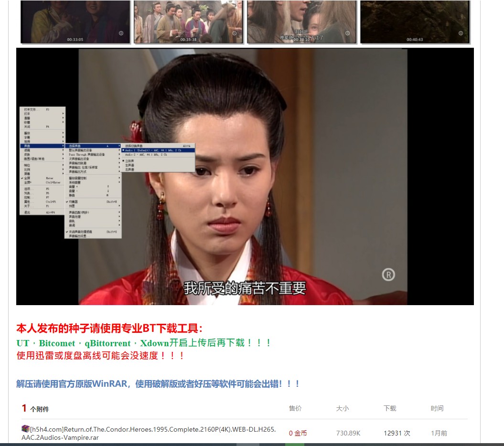This screenshot has width=504, height=446.
Task: Select 静音 mute in the sound menu
Action: click(x=72, y=195)
